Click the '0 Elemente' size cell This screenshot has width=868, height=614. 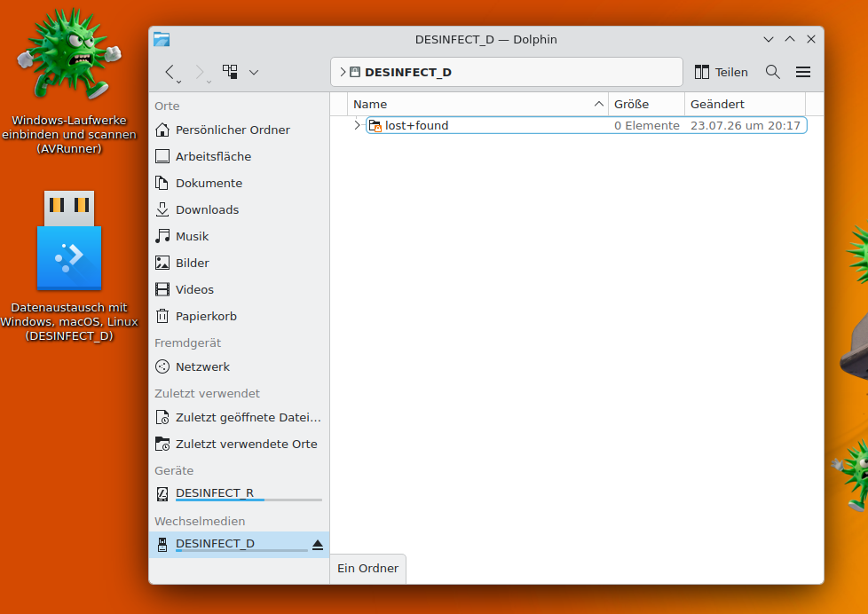pos(647,126)
